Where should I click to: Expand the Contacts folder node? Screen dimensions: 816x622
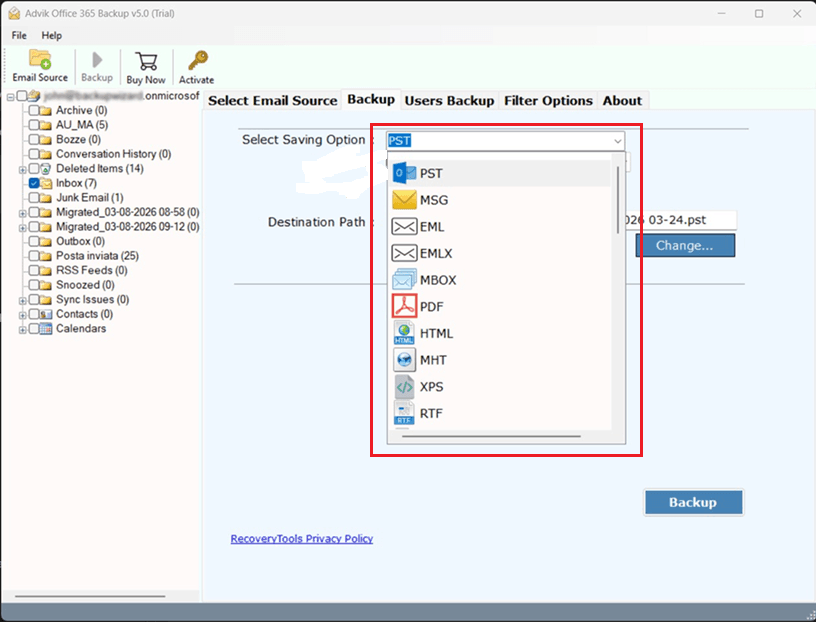(x=22, y=315)
